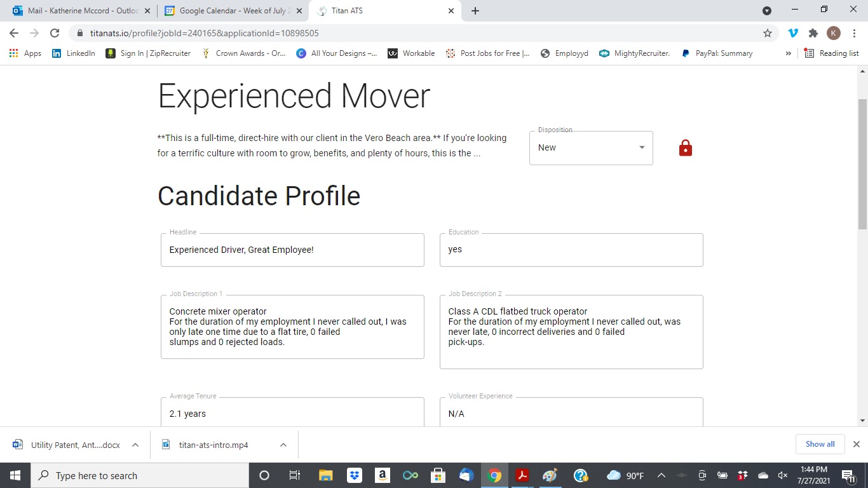Open the Utility Patent docx download

(66, 445)
